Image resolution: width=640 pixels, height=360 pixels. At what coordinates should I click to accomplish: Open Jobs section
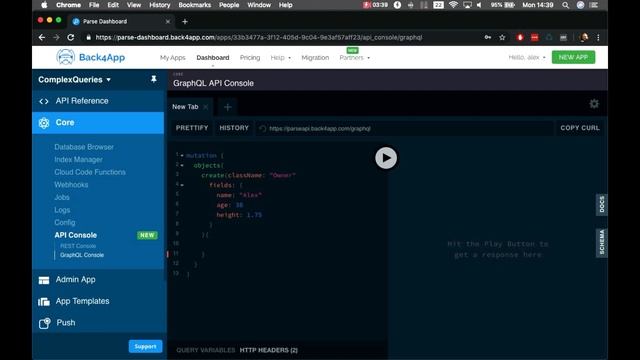(x=62, y=198)
